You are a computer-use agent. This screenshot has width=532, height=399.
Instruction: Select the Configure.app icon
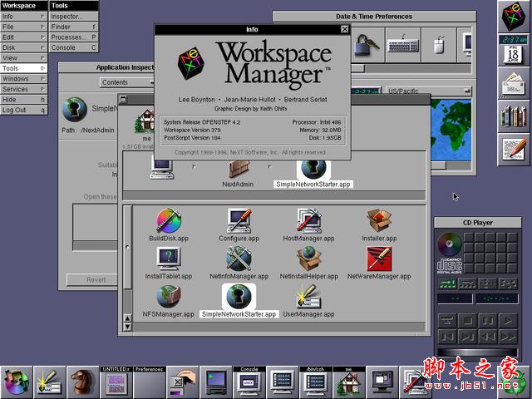[239, 220]
